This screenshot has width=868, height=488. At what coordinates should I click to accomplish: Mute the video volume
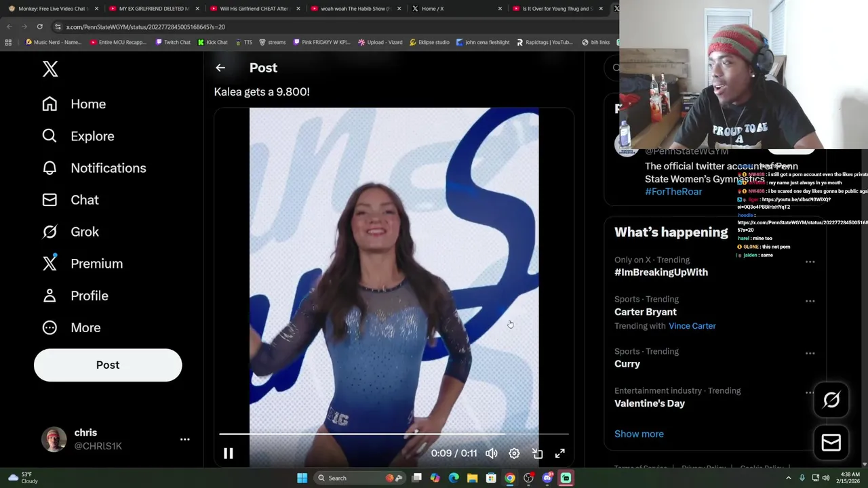click(x=491, y=453)
